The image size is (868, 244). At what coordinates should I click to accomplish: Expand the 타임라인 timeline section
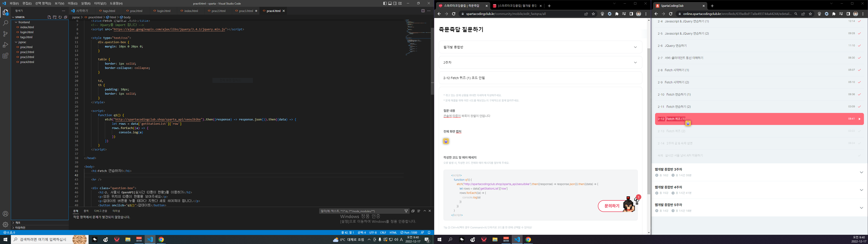(40, 228)
